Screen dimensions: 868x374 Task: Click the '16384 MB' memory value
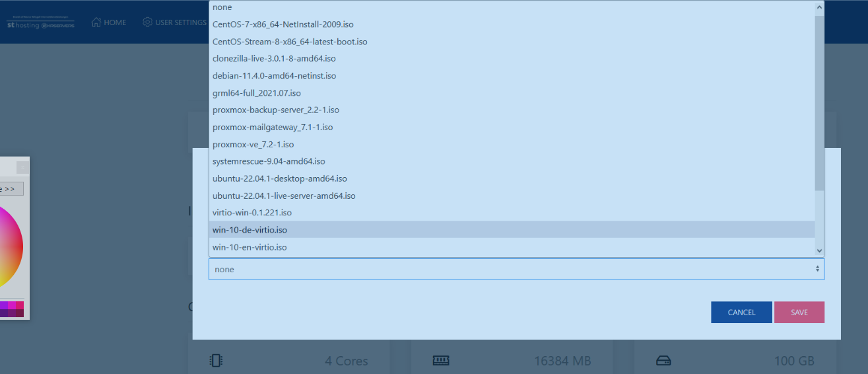pos(562,361)
